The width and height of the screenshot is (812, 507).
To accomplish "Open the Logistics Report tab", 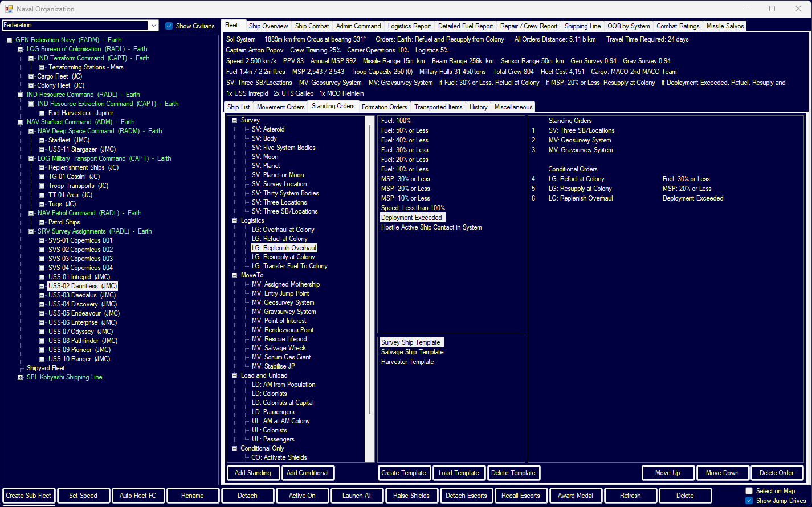I will [x=409, y=26].
